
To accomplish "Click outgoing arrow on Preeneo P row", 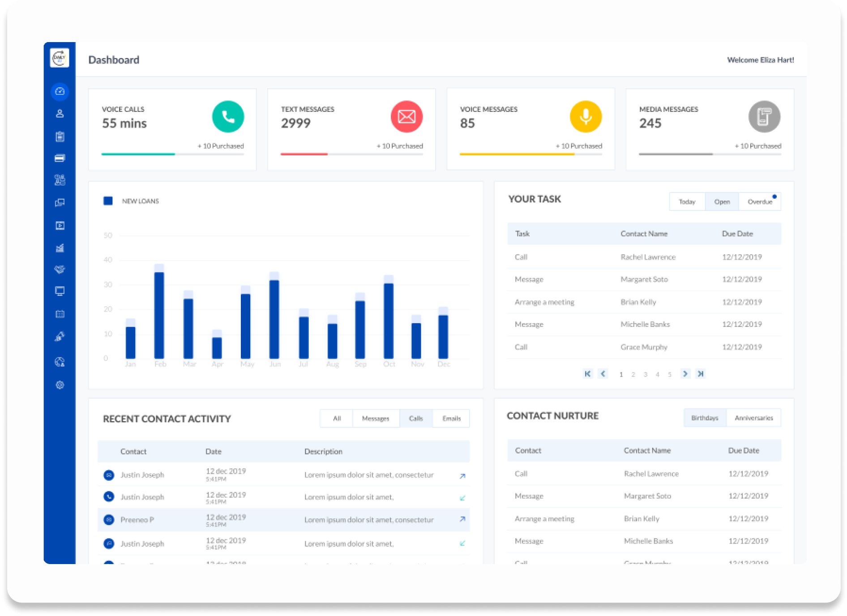I will [x=462, y=519].
